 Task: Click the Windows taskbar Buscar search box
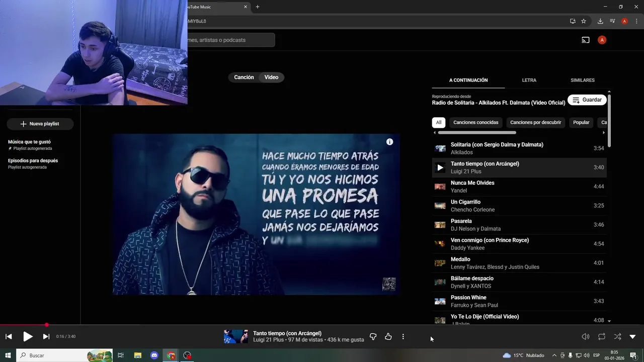click(64, 355)
